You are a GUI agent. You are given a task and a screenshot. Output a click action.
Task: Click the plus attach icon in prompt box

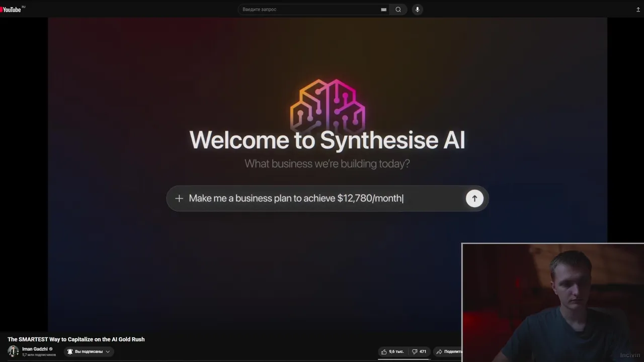[179, 198]
